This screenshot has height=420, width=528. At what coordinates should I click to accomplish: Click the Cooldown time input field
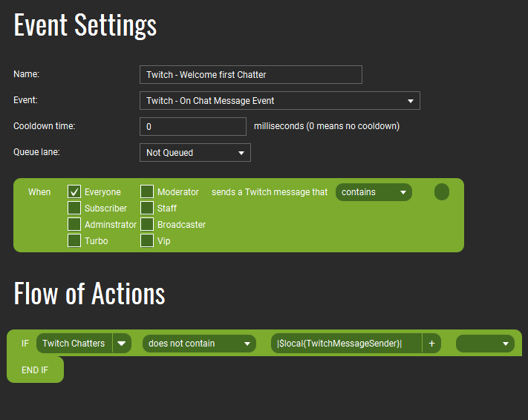click(x=193, y=127)
